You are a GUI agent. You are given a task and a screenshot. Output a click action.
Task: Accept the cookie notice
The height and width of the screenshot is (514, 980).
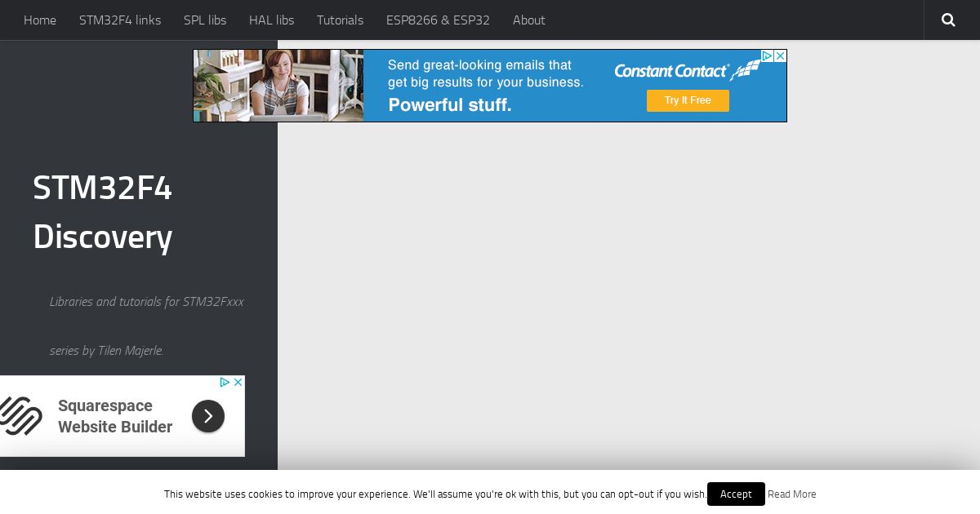coord(736,494)
